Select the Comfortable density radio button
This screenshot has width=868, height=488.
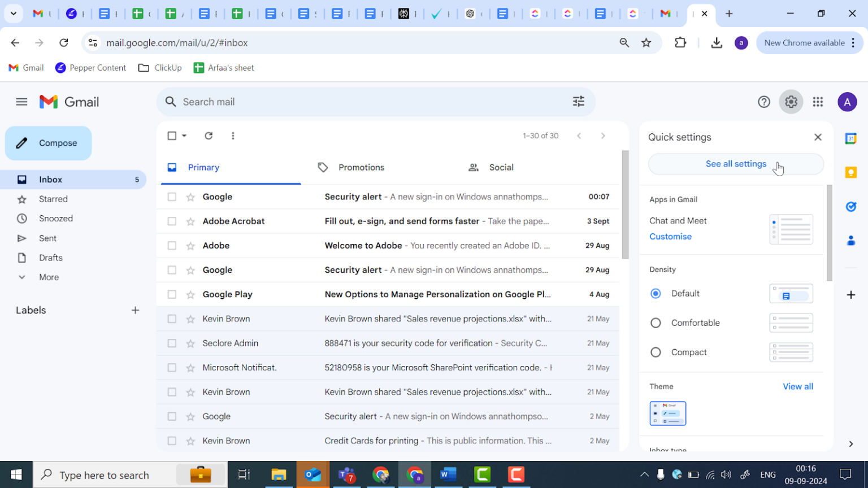656,323
